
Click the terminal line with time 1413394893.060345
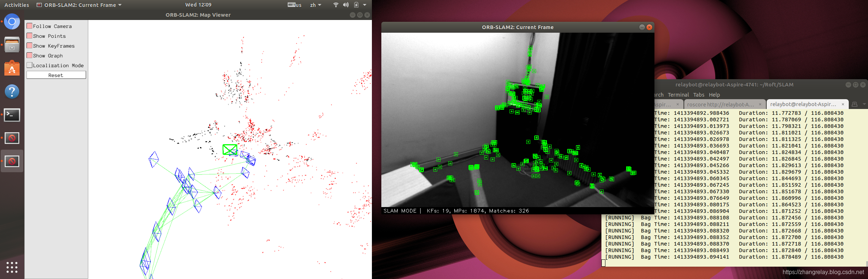(x=749, y=178)
